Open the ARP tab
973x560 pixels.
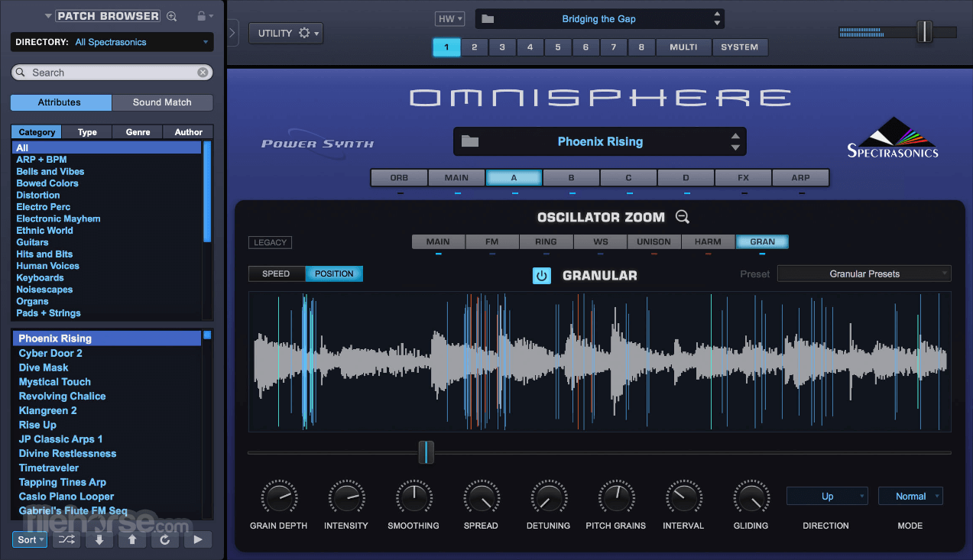point(800,177)
